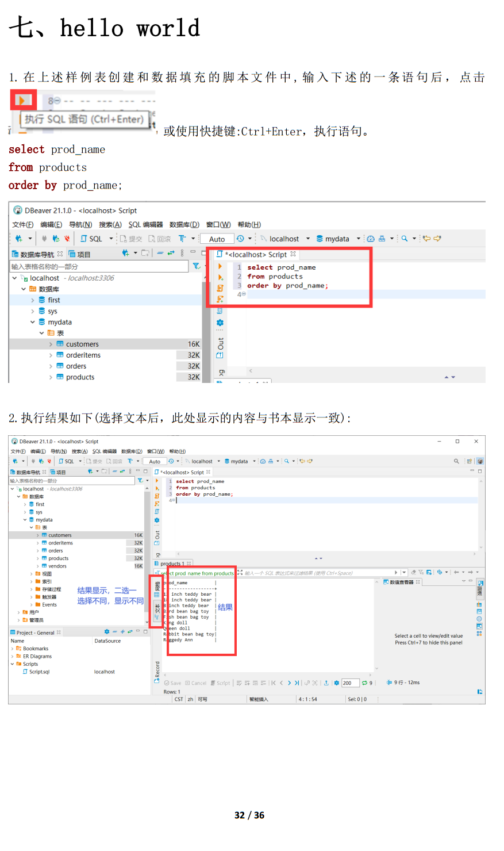504x851 pixels.
Task: Expand vendors table in lower window tree
Action: tap(38, 566)
